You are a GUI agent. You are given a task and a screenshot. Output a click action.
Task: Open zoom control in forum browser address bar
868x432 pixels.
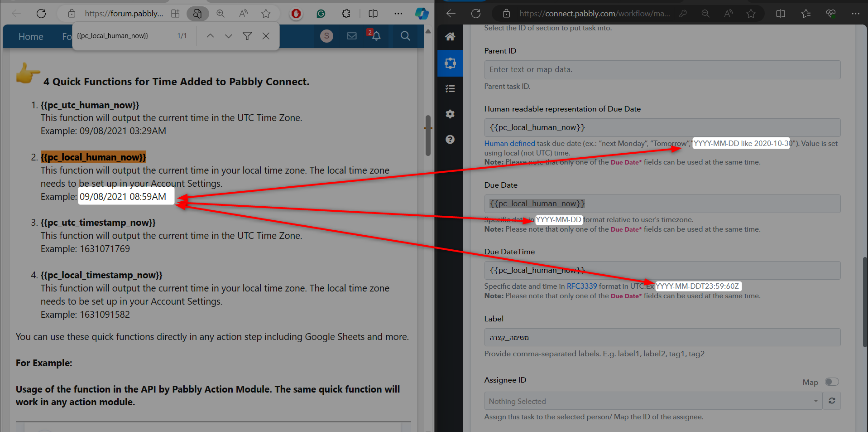221,14
